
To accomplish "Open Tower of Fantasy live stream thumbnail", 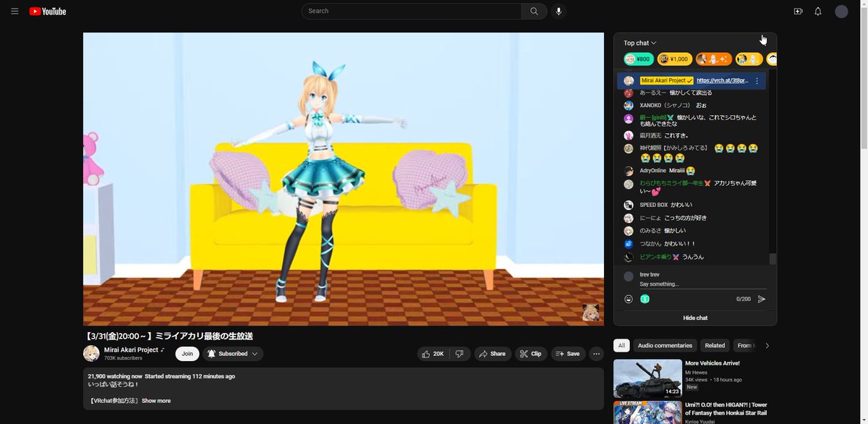I will (x=647, y=412).
